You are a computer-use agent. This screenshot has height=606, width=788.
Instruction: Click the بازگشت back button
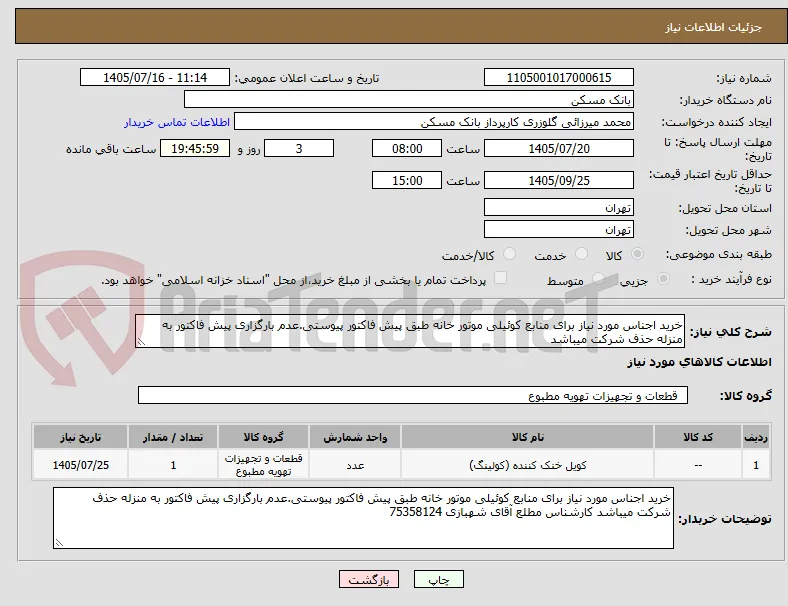[369, 579]
